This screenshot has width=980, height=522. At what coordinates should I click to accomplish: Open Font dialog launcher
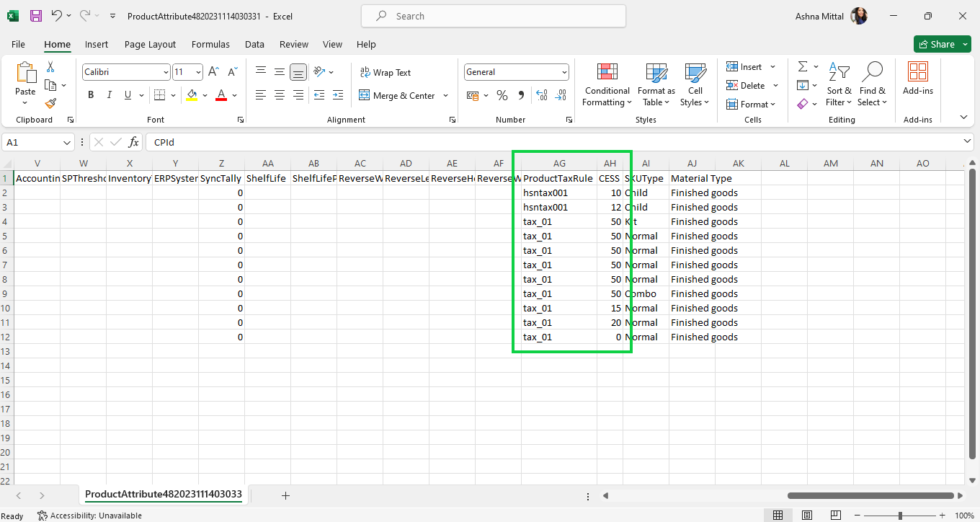pos(241,120)
